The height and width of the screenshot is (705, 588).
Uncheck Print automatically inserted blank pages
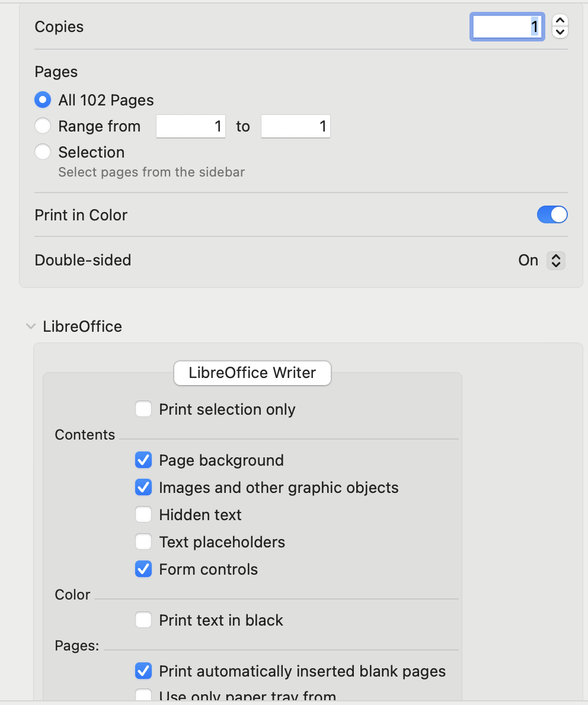click(143, 671)
